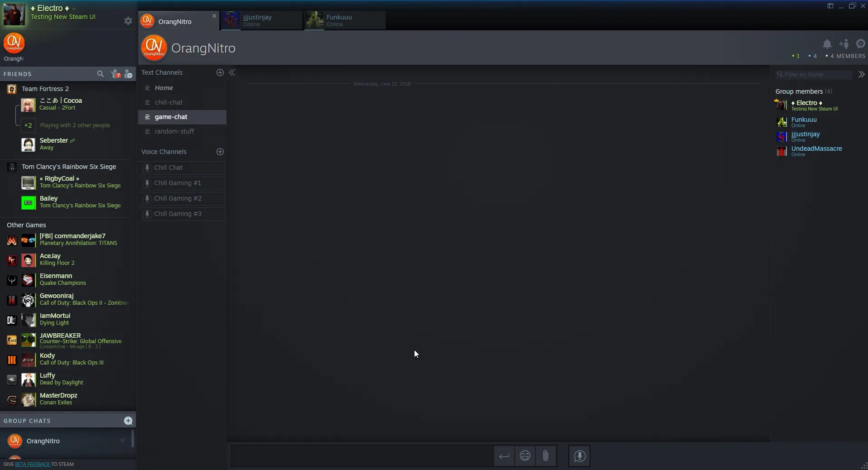Select friend Eisenmann
This screenshot has width=868, height=470.
point(68,279)
